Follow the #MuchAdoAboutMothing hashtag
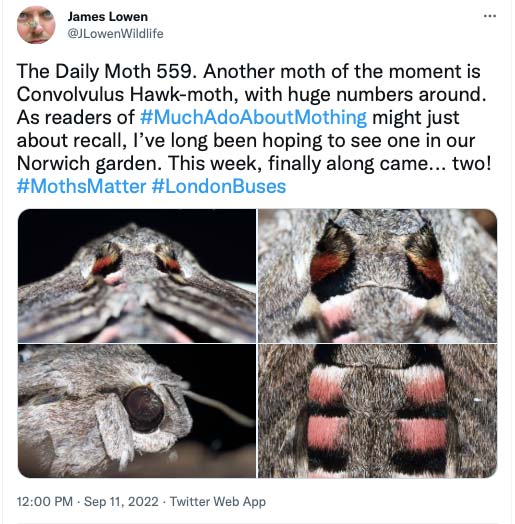The height and width of the screenshot is (524, 515). (253, 117)
